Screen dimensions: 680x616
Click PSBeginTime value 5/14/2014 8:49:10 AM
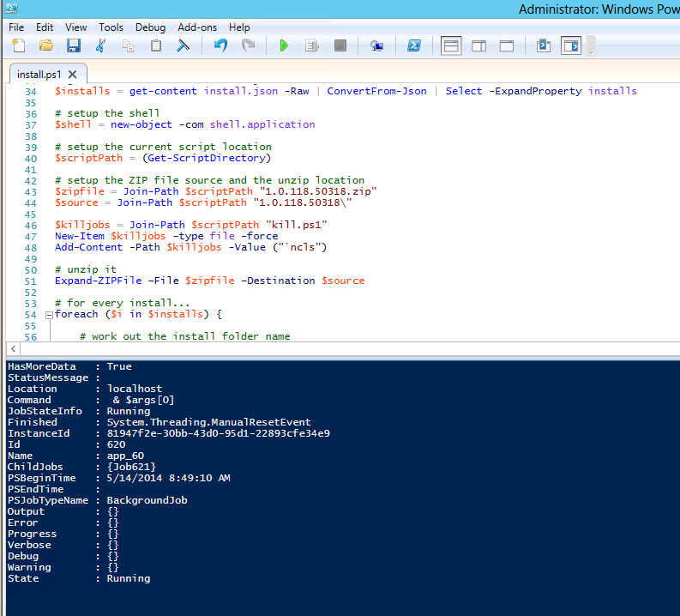(x=169, y=478)
